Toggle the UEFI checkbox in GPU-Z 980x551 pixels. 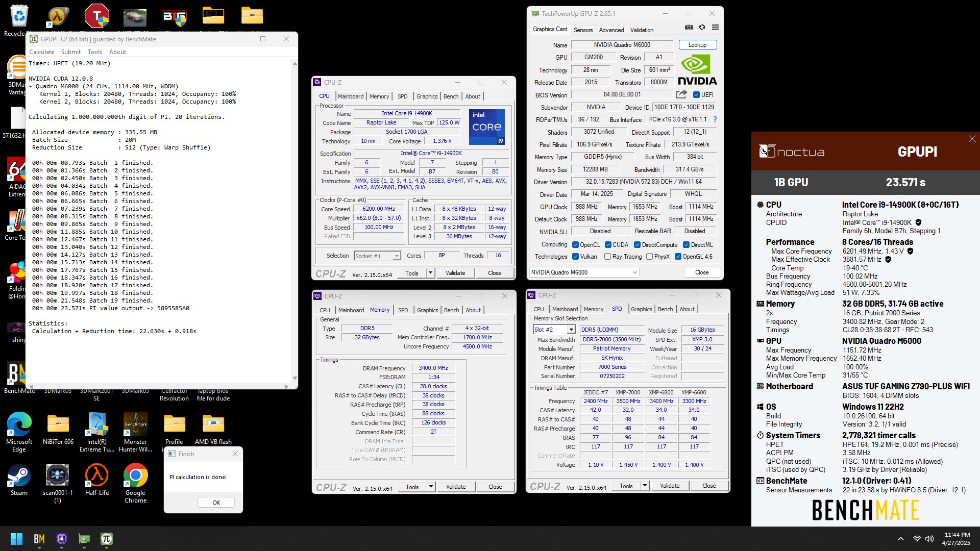pyautogui.click(x=696, y=95)
